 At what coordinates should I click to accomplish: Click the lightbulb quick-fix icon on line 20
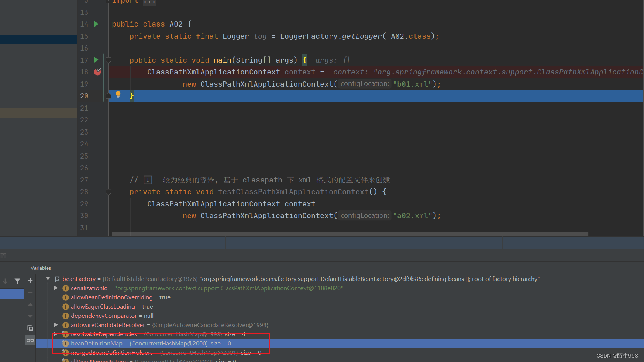point(118,95)
